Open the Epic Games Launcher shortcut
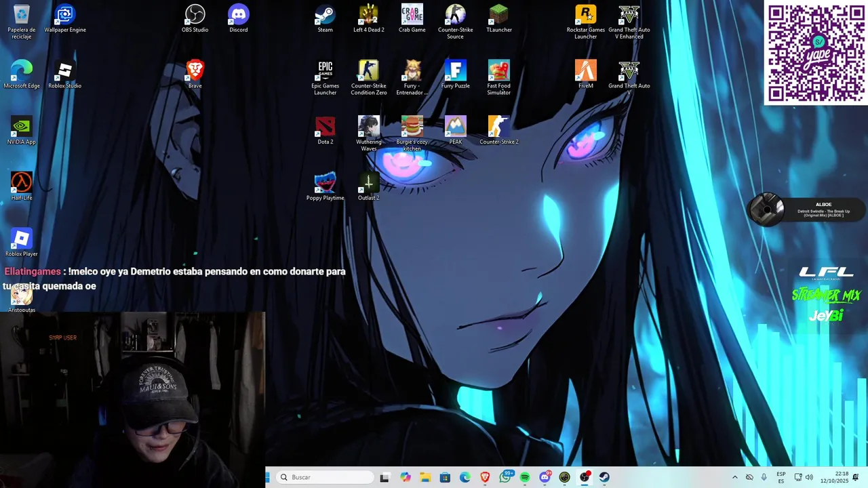 pyautogui.click(x=325, y=78)
